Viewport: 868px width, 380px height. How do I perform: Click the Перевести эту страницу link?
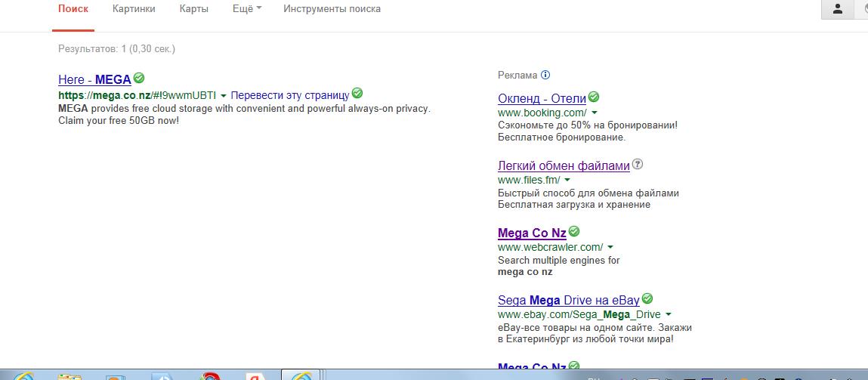pos(289,95)
